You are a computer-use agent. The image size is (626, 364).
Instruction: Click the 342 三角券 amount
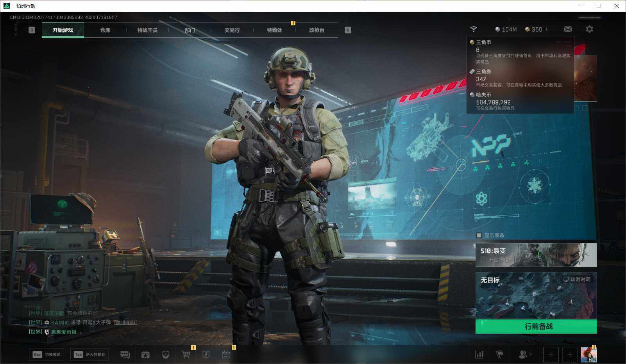pos(481,79)
